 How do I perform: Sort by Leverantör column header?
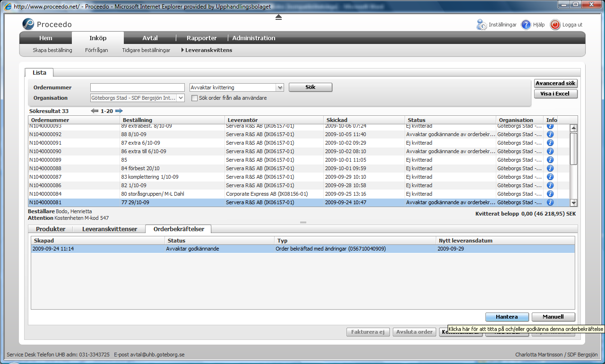[274, 120]
